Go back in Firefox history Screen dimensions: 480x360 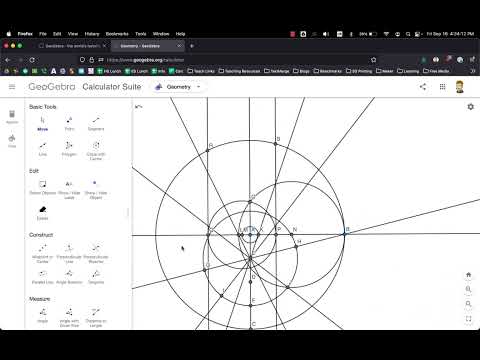coord(8,60)
